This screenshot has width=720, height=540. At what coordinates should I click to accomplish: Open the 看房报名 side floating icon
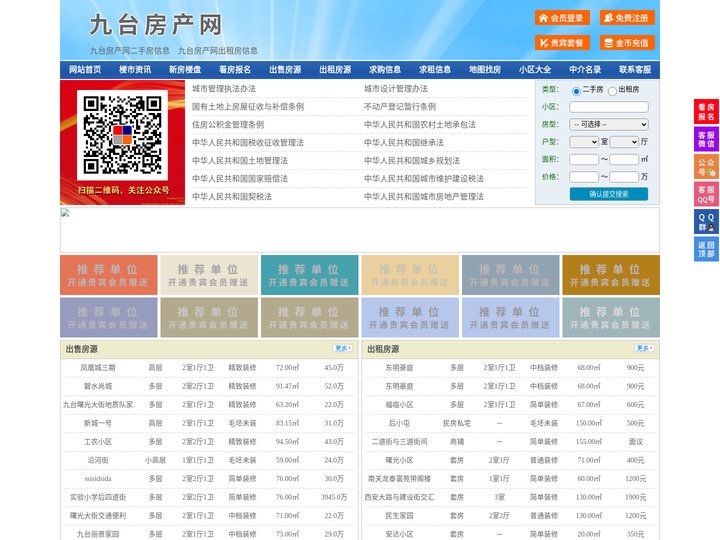[x=706, y=112]
